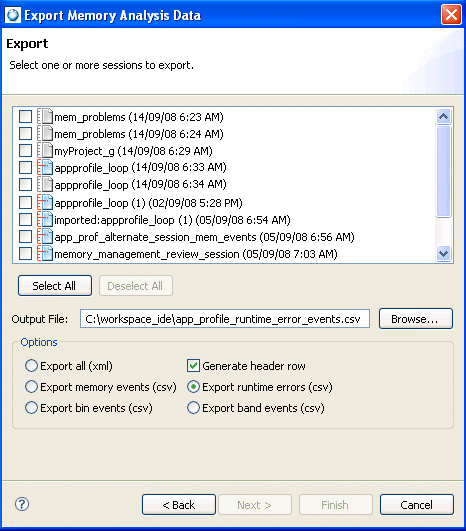The width and height of the screenshot is (466, 531).
Task: Click the app_prof_alternate_session_mem_events icon
Action: point(45,236)
